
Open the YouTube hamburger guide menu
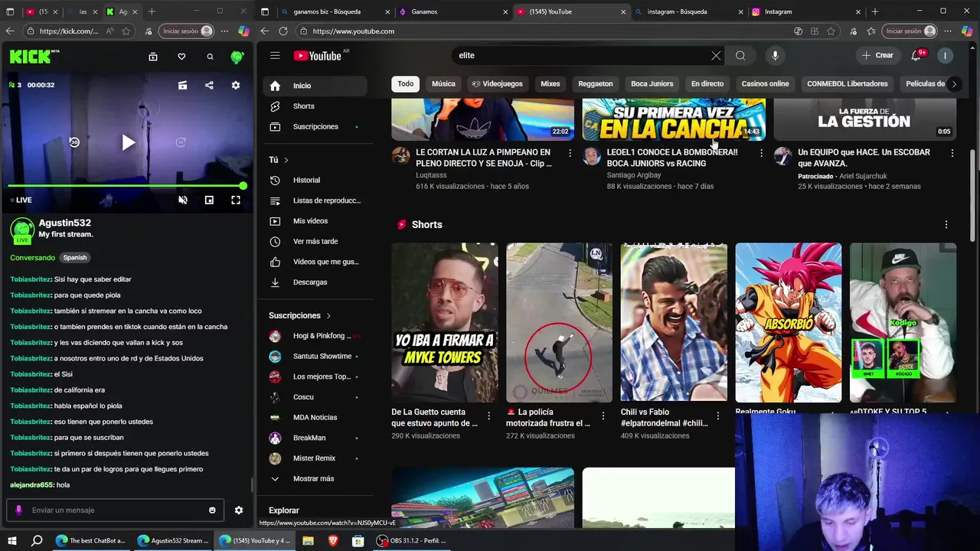(x=275, y=55)
